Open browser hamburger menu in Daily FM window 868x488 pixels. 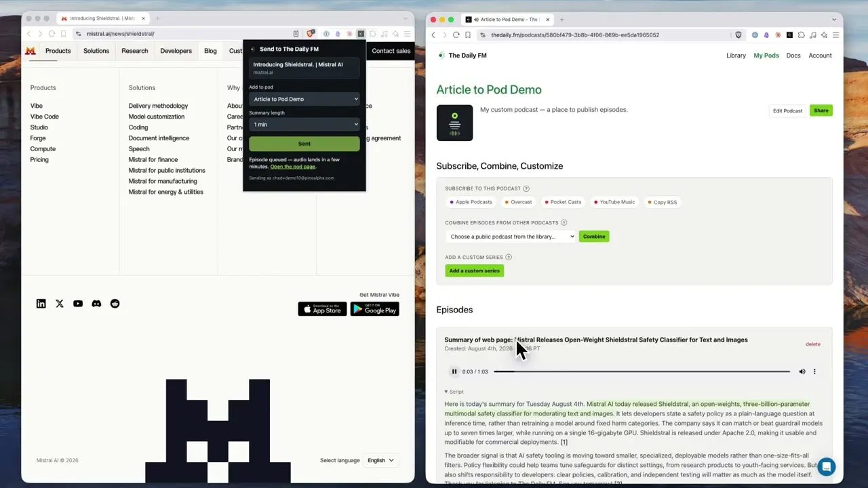[x=837, y=35]
